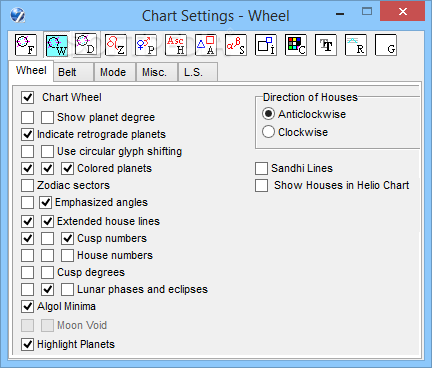
Task: Switch to the Belt tab
Action: coord(73,72)
